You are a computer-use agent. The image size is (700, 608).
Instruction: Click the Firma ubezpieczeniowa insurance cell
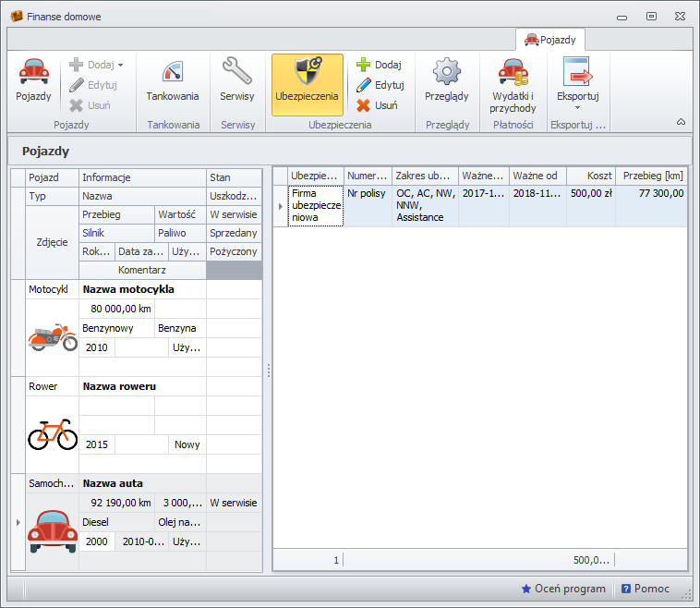(316, 206)
